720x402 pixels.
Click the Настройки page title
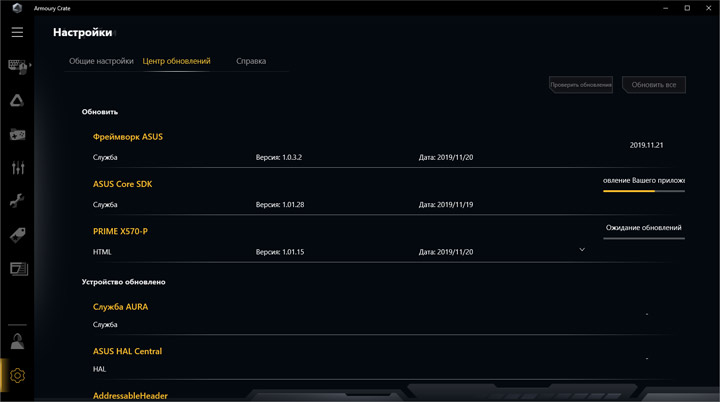click(x=83, y=33)
